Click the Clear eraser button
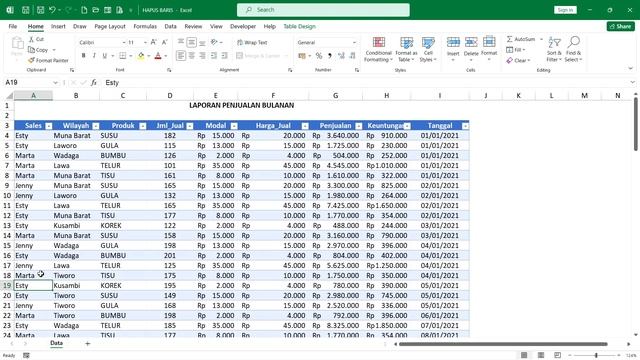Viewport: 640px width, 360px height. 518,60
